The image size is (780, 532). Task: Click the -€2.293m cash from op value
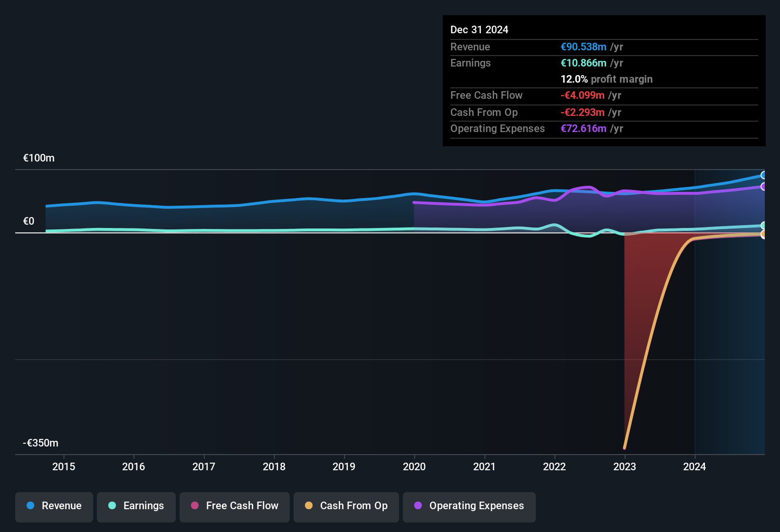(x=582, y=112)
